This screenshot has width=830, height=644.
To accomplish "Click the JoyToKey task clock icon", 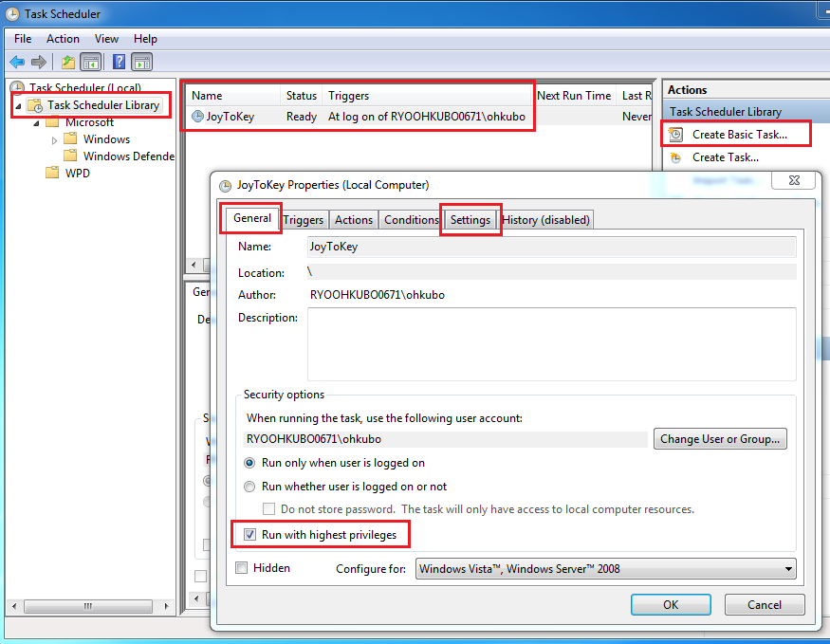I will point(197,117).
